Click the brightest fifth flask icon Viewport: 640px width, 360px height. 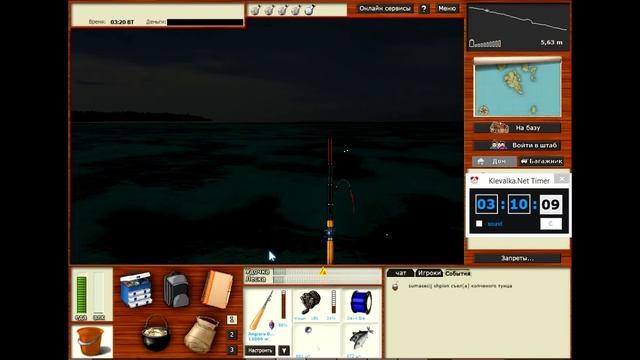click(x=310, y=9)
